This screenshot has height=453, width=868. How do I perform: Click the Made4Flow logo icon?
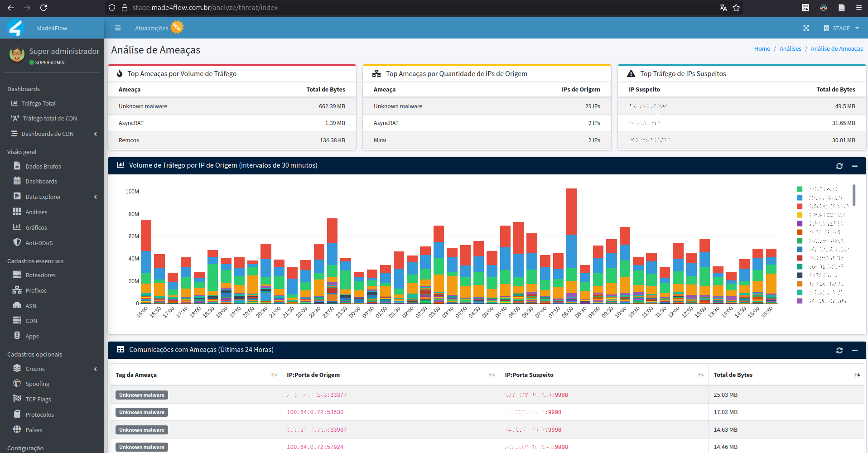(16, 28)
